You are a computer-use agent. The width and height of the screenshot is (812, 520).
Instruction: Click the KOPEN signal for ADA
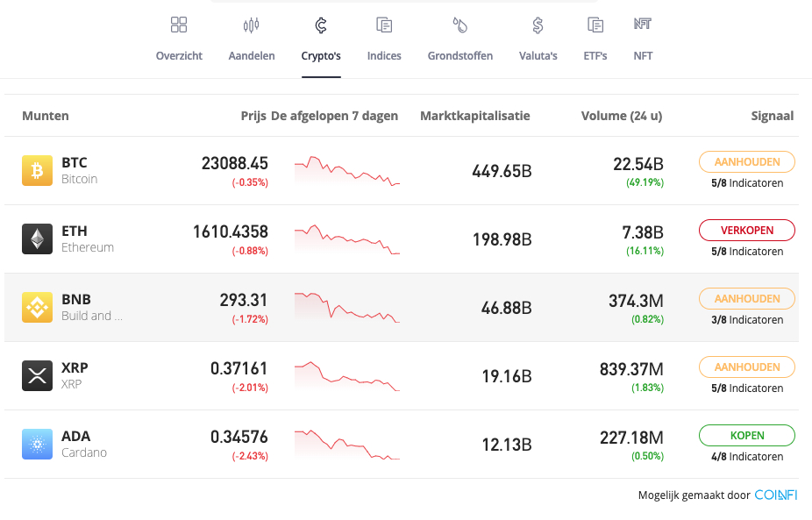tap(747, 436)
